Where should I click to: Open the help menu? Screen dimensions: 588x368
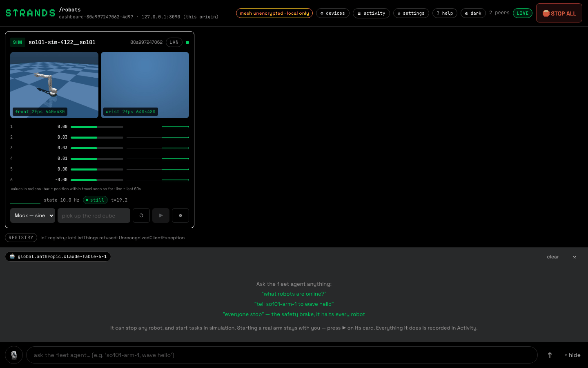[445, 13]
